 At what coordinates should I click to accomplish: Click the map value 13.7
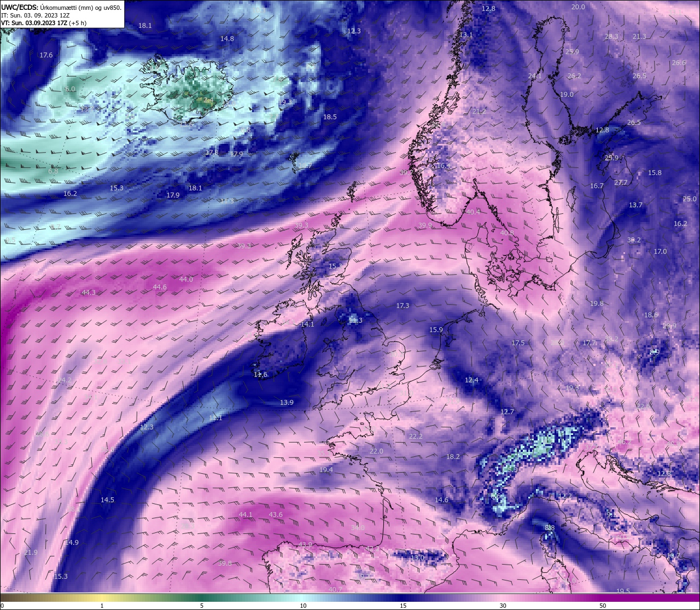pos(635,205)
